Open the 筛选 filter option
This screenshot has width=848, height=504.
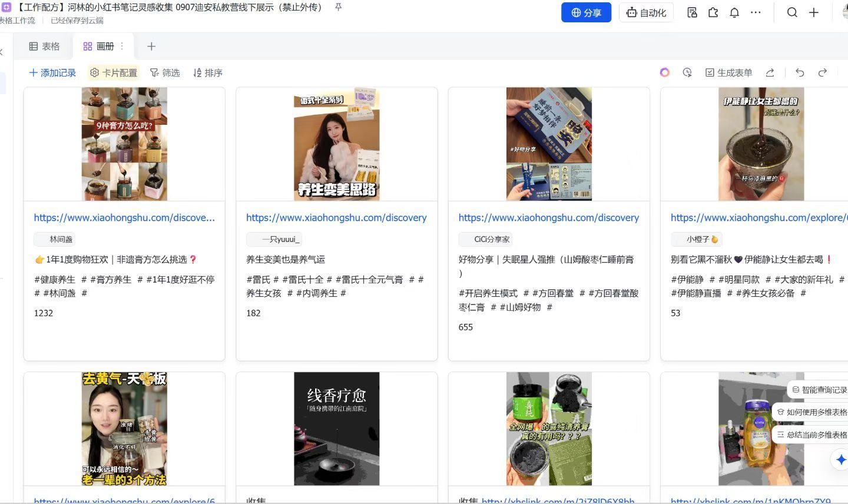(x=165, y=72)
